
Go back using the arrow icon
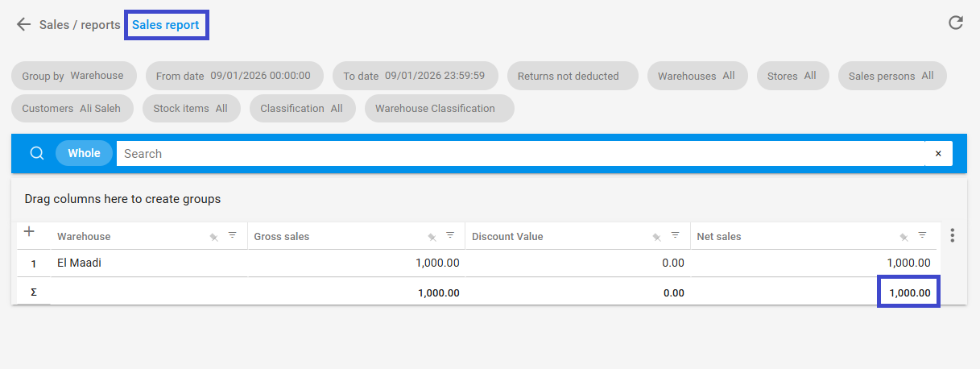tap(23, 25)
